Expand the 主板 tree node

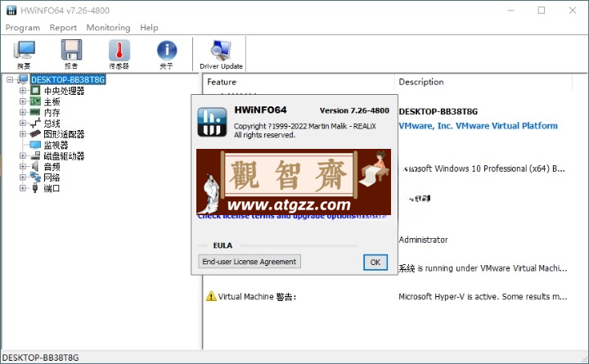23,101
